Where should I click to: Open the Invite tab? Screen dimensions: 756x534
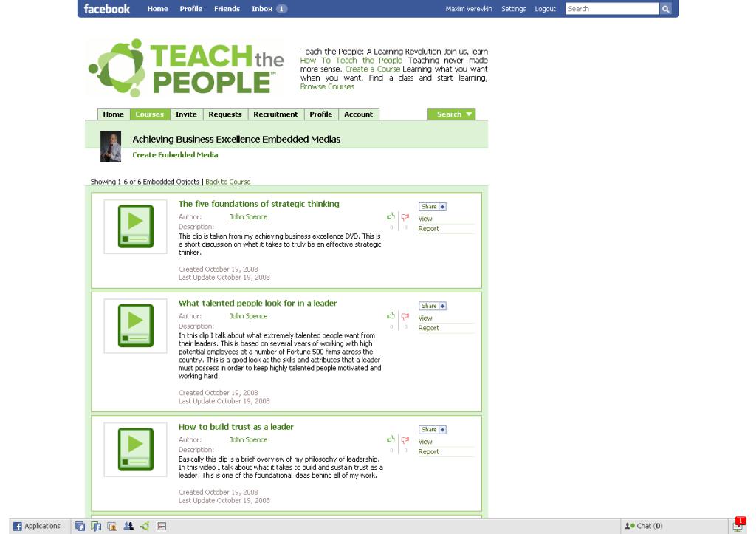pos(186,114)
